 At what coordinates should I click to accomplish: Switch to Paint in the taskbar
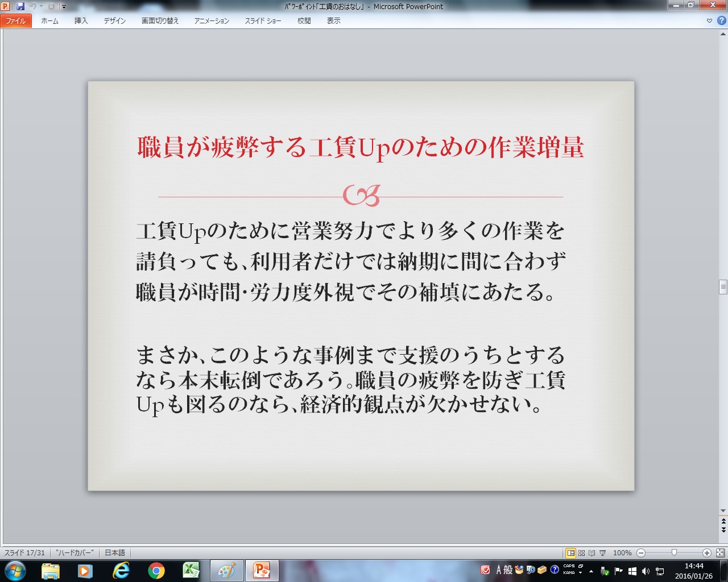226,571
